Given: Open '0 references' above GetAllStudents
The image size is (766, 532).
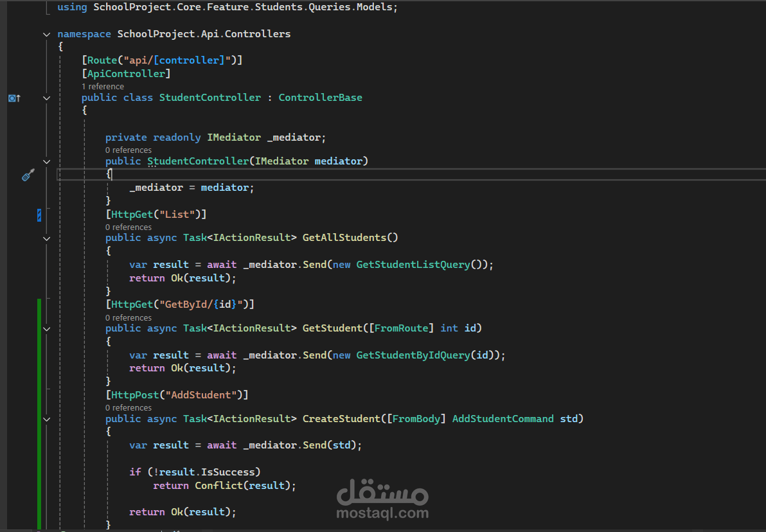Looking at the screenshot, I should pos(129,227).
